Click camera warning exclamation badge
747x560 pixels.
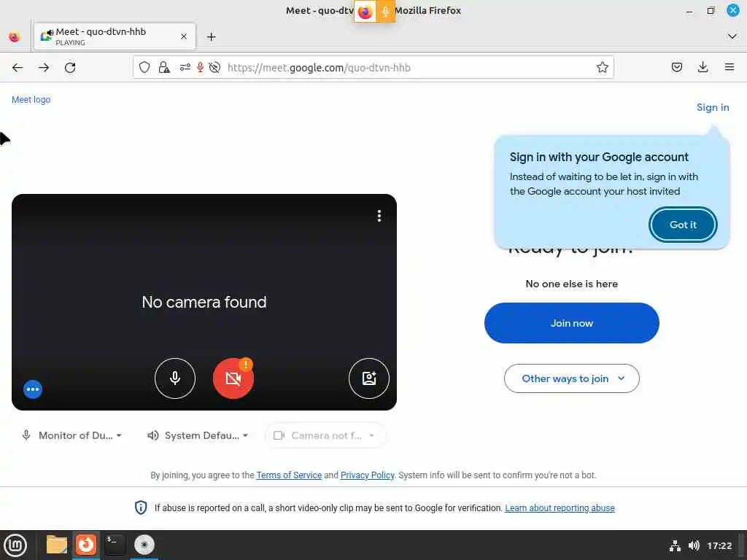click(245, 365)
